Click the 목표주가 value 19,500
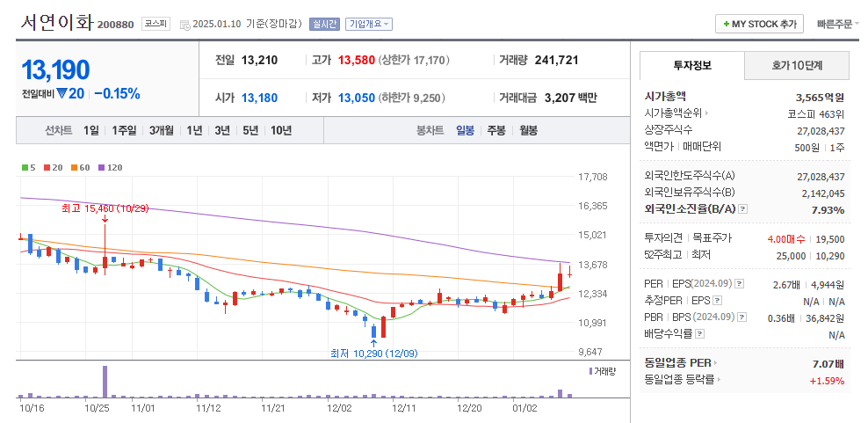 click(830, 239)
